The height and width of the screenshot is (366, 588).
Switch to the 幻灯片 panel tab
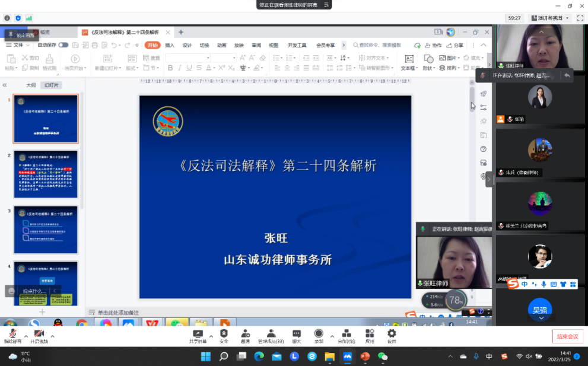(x=52, y=85)
